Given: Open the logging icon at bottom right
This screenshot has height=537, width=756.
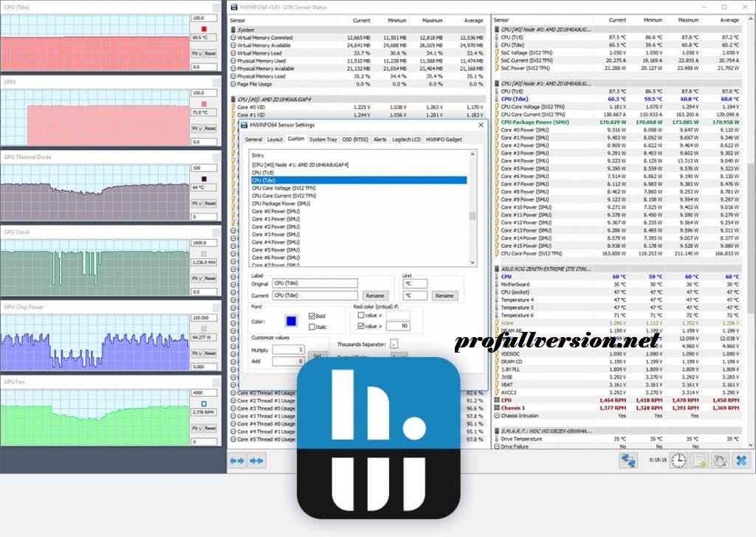Looking at the screenshot, I should 699,460.
